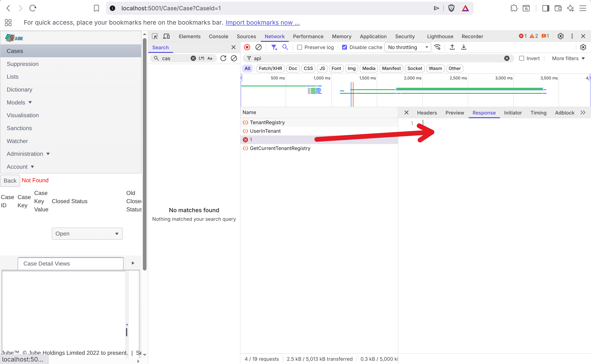This screenshot has width=591, height=364.
Task: Activate DevTools inspect element picker
Action: point(155,36)
